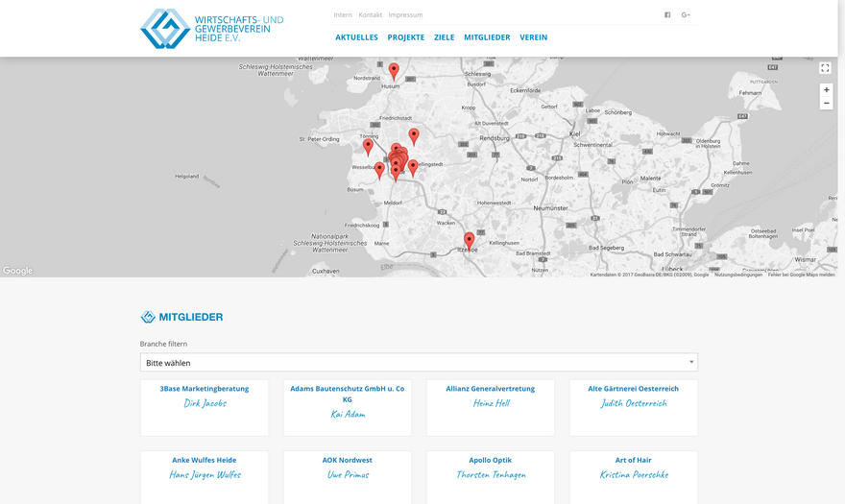Viewport: 845px width, 504px height.
Task: Zoom in on the map
Action: [x=826, y=90]
